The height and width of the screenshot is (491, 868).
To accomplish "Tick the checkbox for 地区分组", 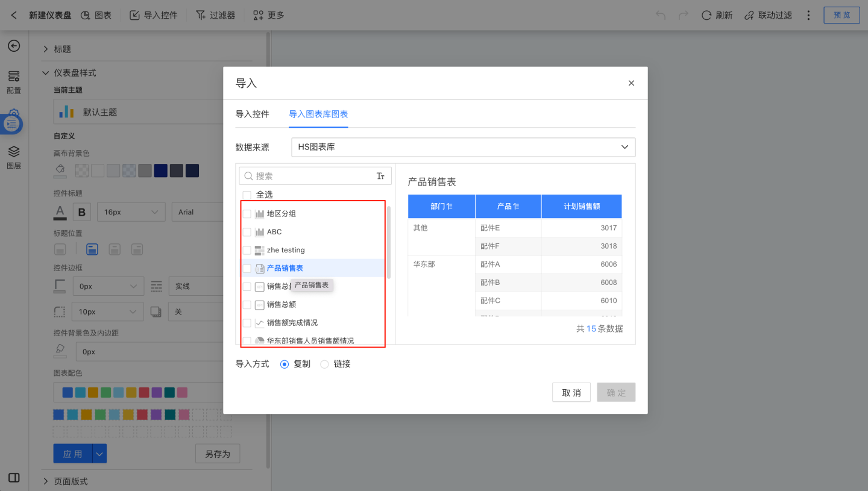I will coord(247,214).
